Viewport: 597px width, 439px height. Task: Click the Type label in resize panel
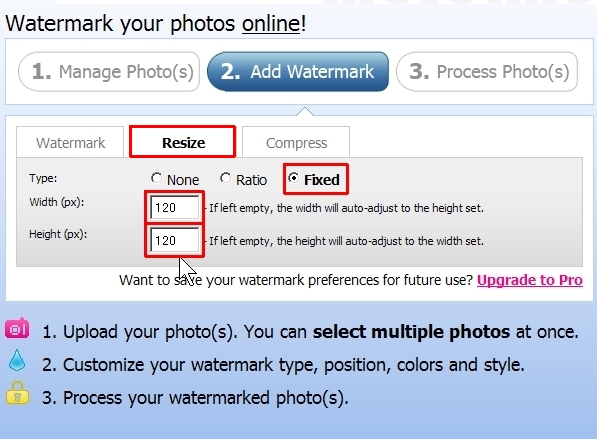click(43, 178)
